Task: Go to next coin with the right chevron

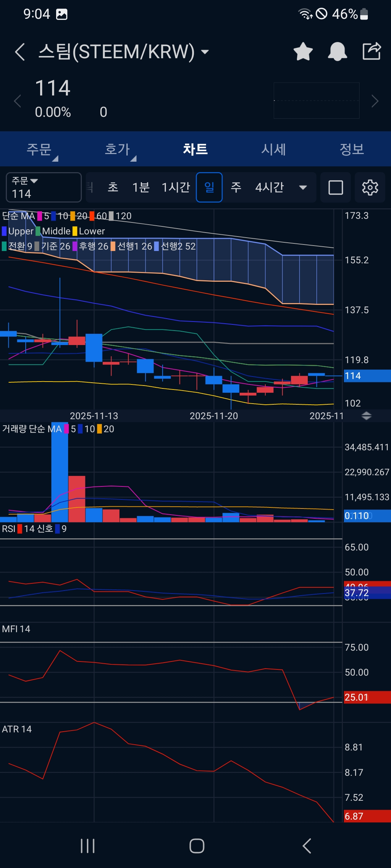Action: [x=375, y=101]
